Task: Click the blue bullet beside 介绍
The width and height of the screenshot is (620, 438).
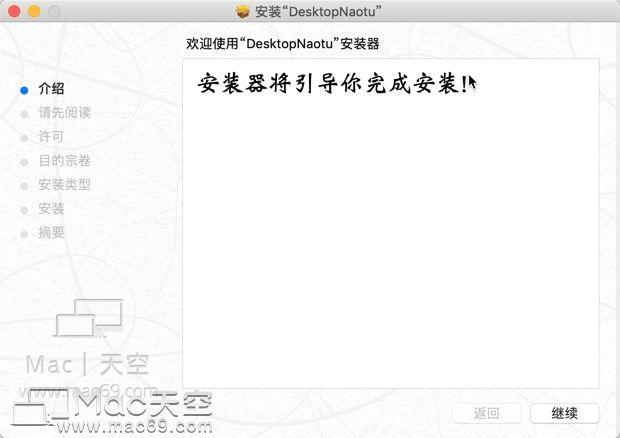Action: 24,91
